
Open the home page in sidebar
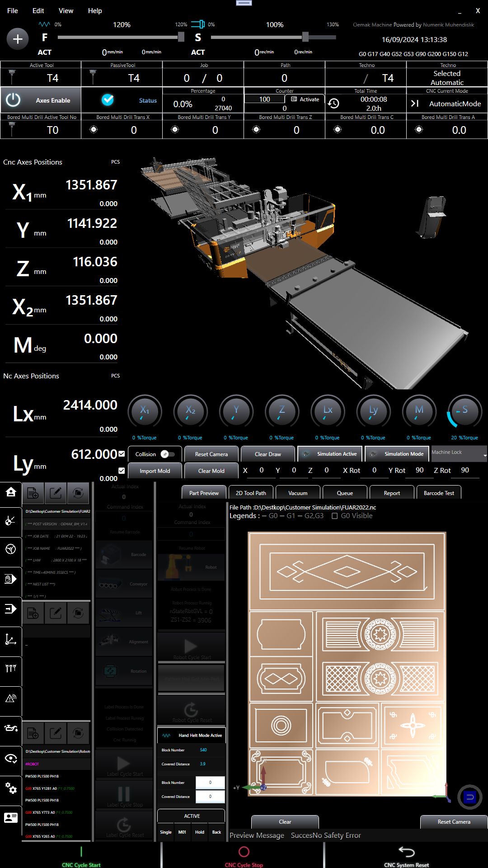tap(11, 492)
